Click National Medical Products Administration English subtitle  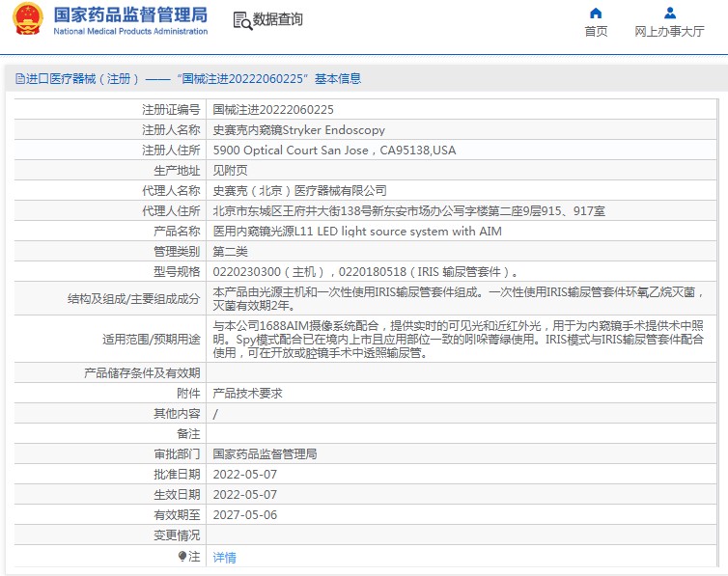coord(130,31)
